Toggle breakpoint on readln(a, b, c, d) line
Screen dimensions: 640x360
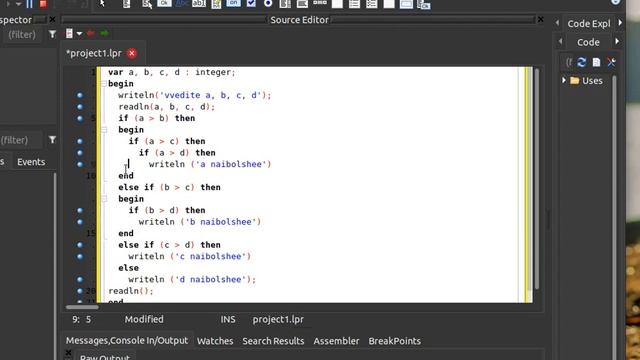[x=80, y=107]
